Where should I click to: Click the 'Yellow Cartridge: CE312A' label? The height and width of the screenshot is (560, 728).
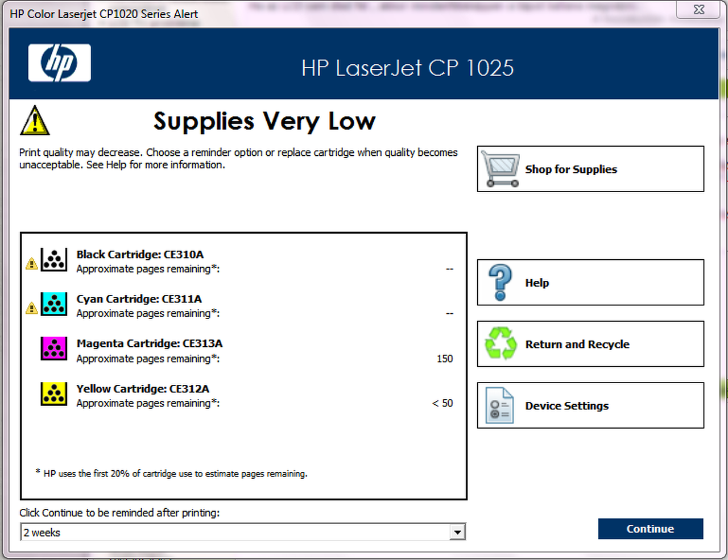pyautogui.click(x=143, y=389)
